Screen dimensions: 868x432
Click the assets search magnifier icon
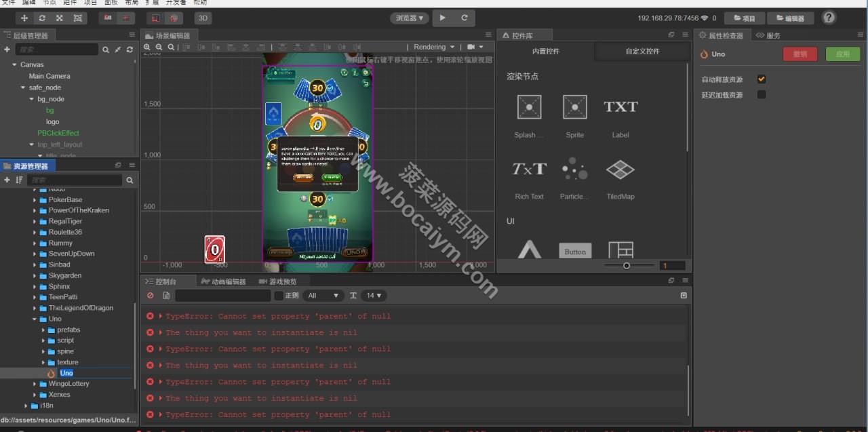click(130, 180)
